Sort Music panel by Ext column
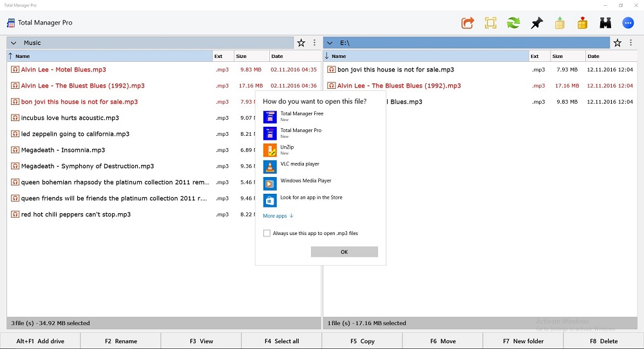 pyautogui.click(x=223, y=56)
